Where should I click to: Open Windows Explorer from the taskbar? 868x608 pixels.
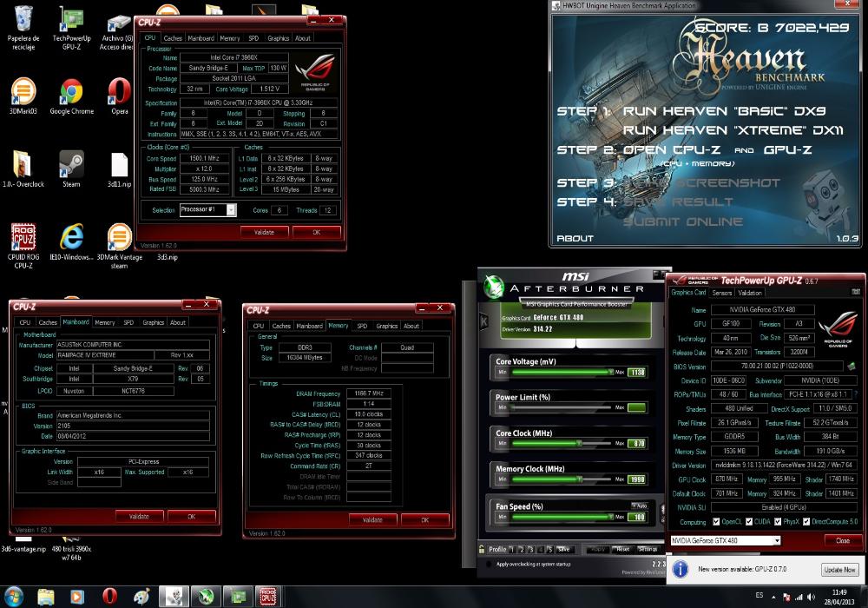pos(46,597)
